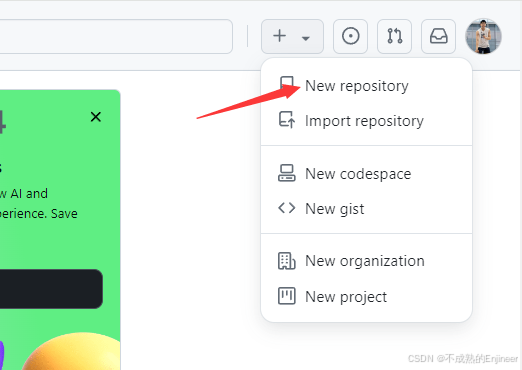
Task: Choose New codespace from menu
Action: pos(367,173)
